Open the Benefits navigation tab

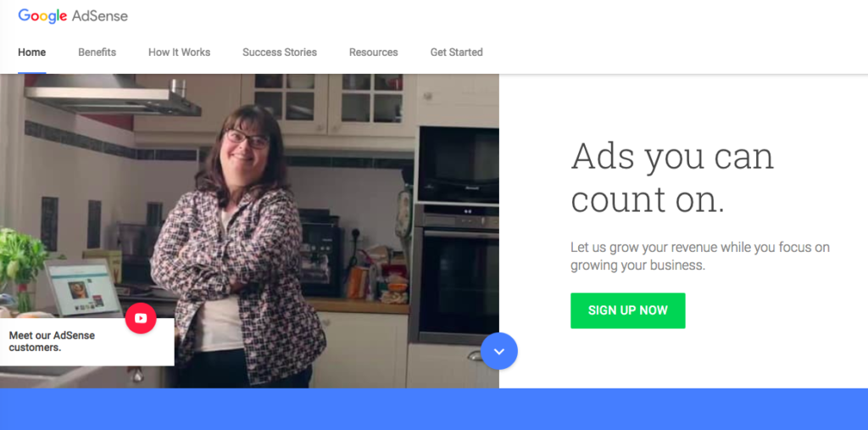97,53
